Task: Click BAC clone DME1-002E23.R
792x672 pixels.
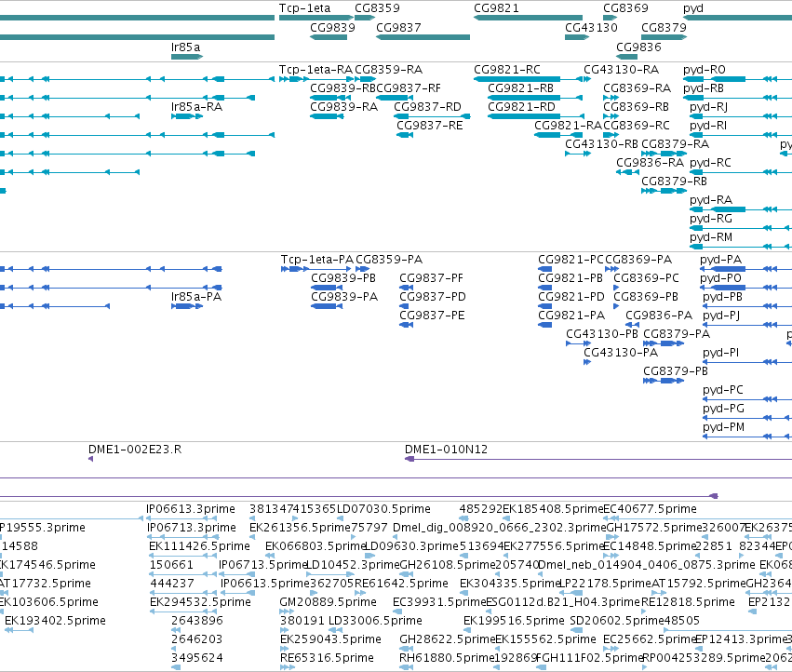Action: (135, 450)
